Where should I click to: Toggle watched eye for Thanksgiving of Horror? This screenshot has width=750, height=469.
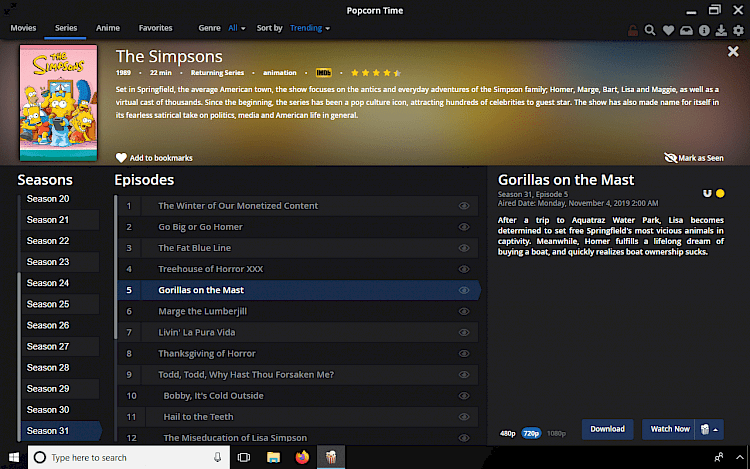(x=464, y=354)
